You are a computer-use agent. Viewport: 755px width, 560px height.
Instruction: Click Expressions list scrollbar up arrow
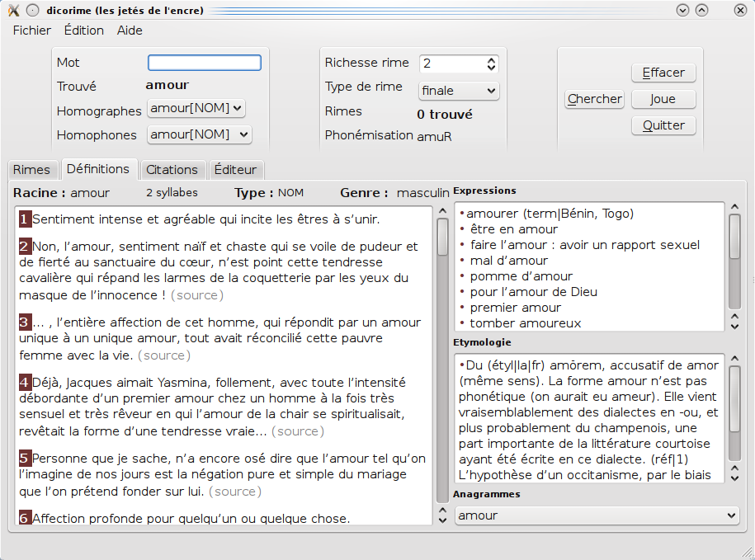pyautogui.click(x=734, y=207)
